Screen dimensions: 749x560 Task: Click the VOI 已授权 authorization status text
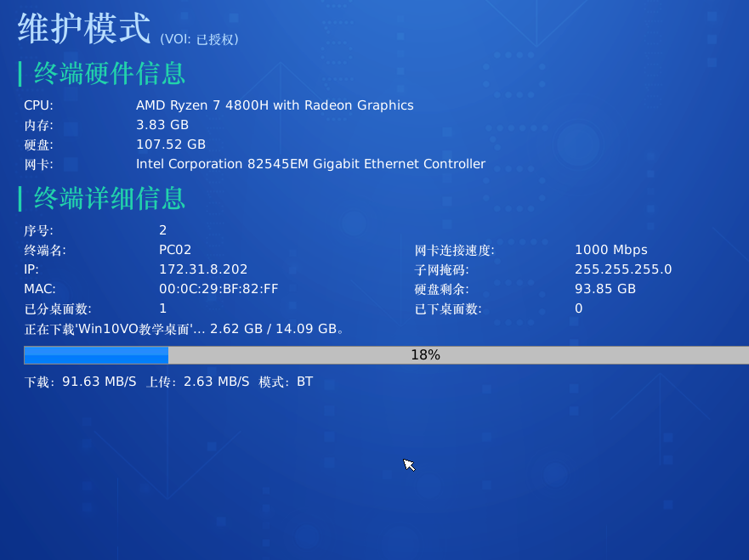click(199, 39)
